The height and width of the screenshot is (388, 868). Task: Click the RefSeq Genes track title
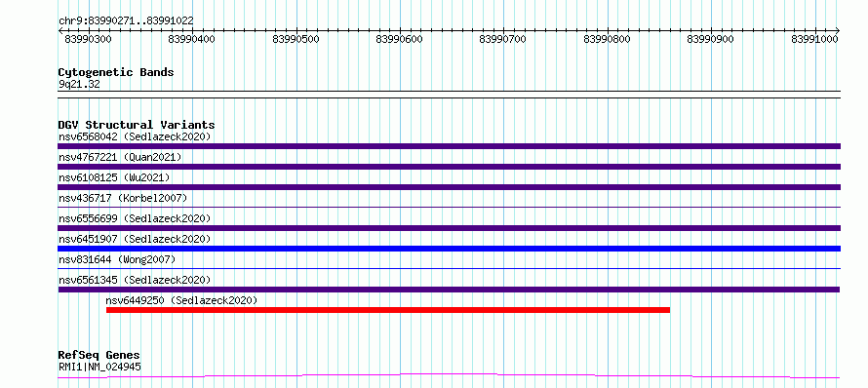click(99, 356)
